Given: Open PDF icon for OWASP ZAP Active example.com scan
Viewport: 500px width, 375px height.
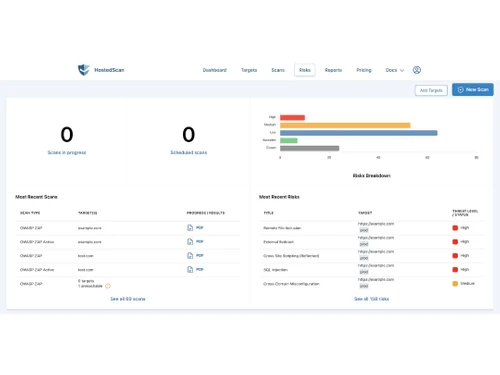Looking at the screenshot, I should [190, 242].
